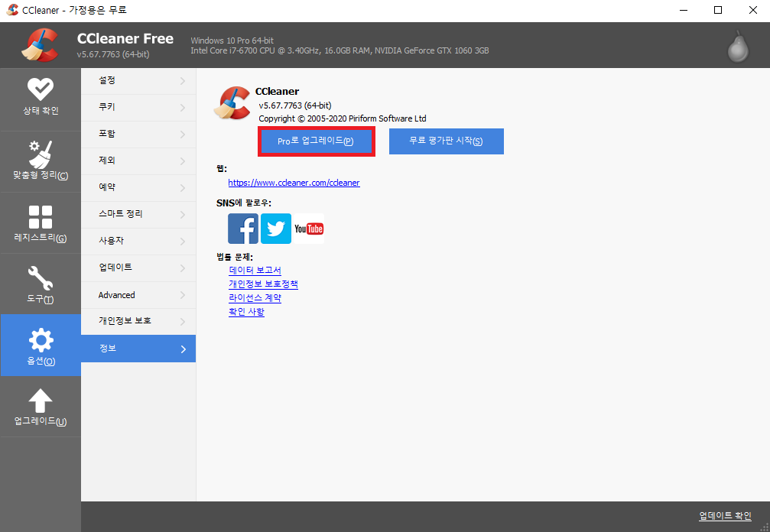Open the 포함 include menu item

[x=138, y=135]
